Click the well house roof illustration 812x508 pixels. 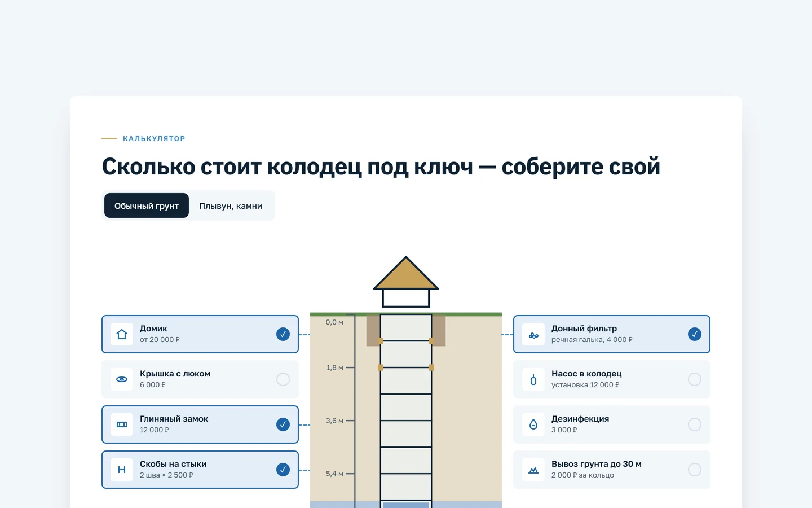[406, 273]
